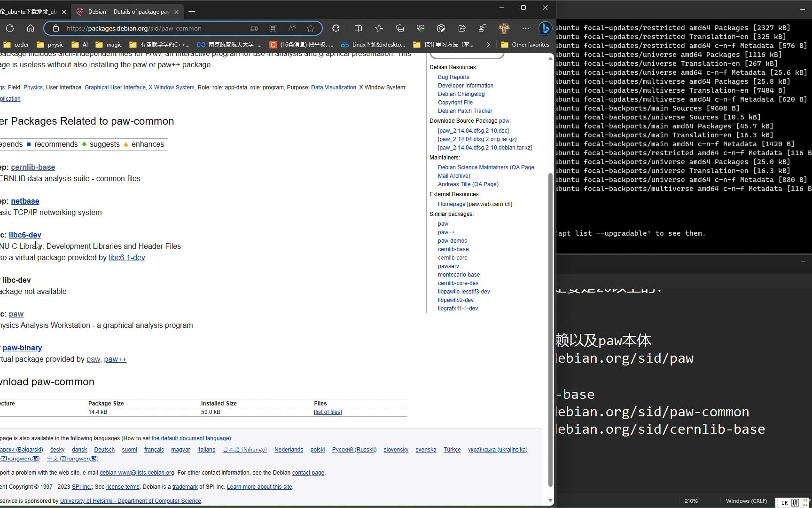Download the paw .dsc source file
This screenshot has height=508, width=812.
click(x=473, y=131)
